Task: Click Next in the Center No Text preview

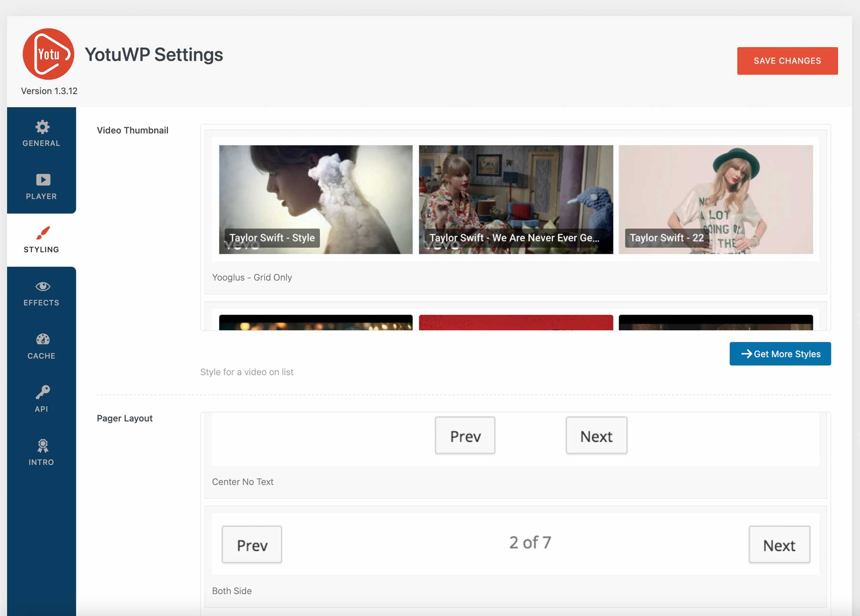Action: click(596, 435)
